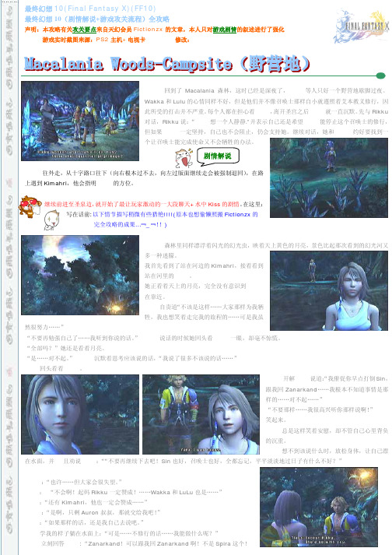Click the shouting cat emoticon beside the speech bubble
The width and height of the screenshot is (392, 555).
pos(184,158)
